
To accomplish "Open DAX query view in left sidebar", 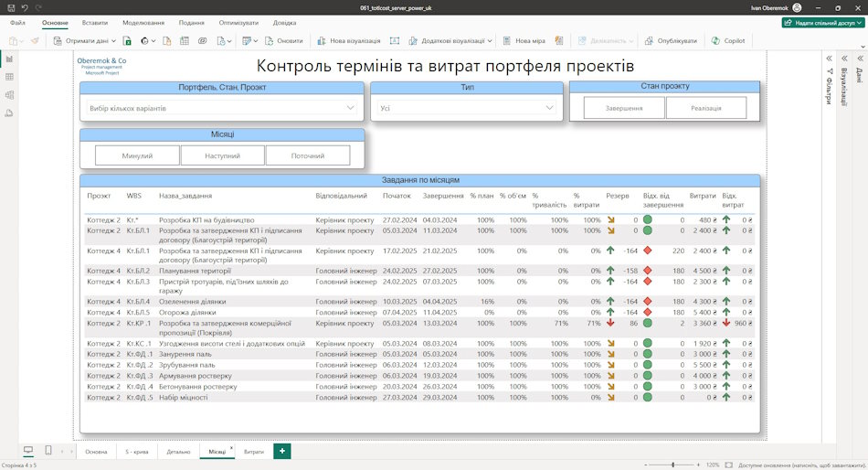I will coord(9,113).
